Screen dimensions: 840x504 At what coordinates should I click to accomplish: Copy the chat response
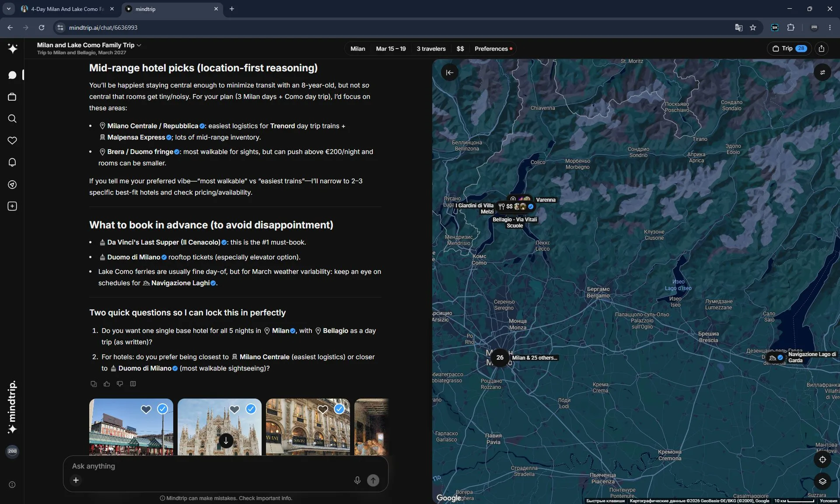[94, 384]
